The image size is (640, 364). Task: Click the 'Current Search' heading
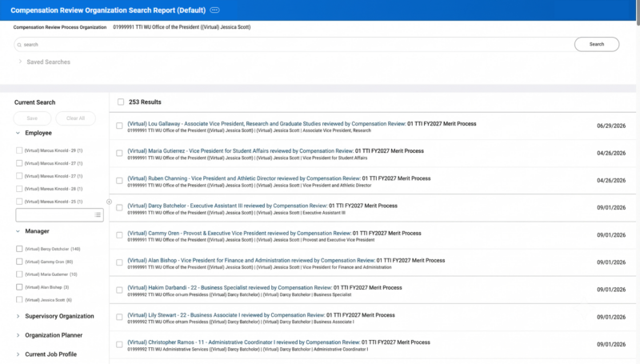coord(34,102)
